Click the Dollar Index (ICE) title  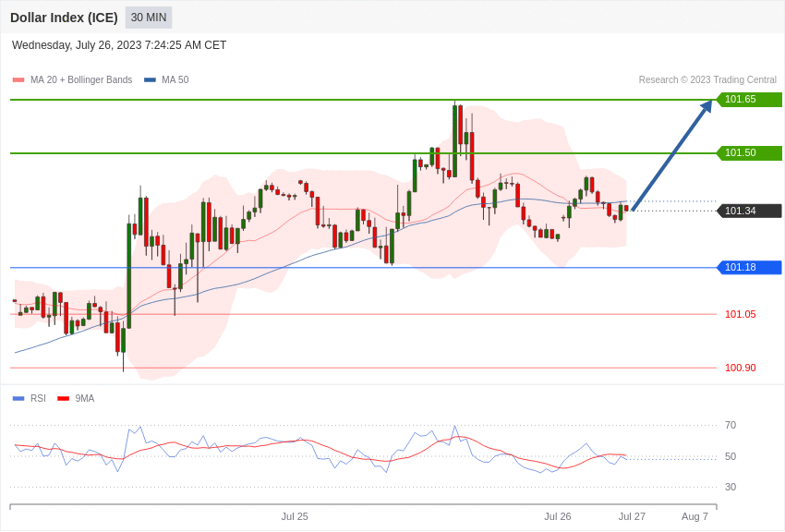(x=64, y=18)
